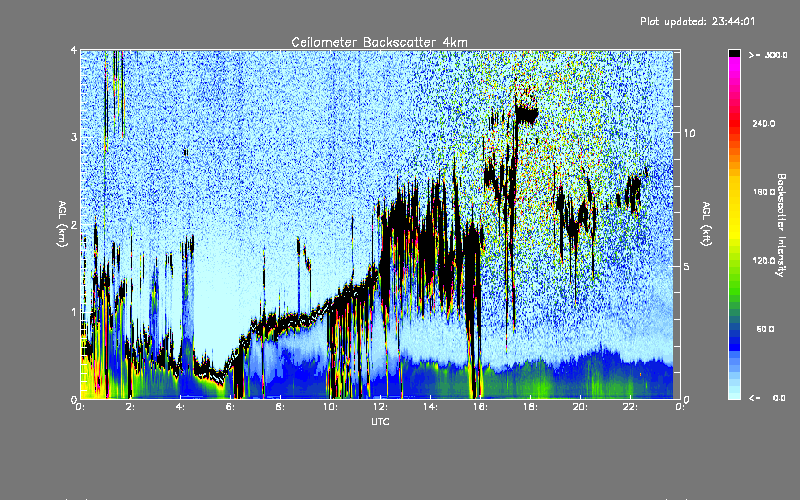Click the '10' kft tick on right axis
This screenshot has width=800, height=500.
689,133
